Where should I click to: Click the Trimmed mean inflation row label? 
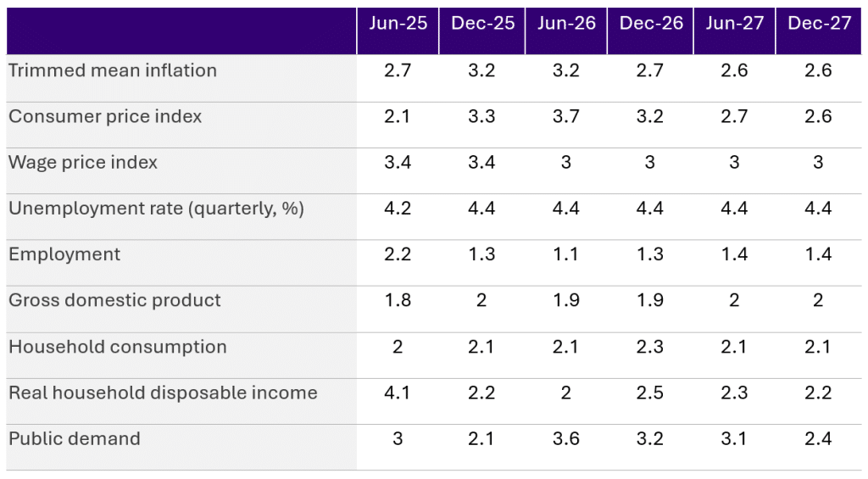(113, 70)
